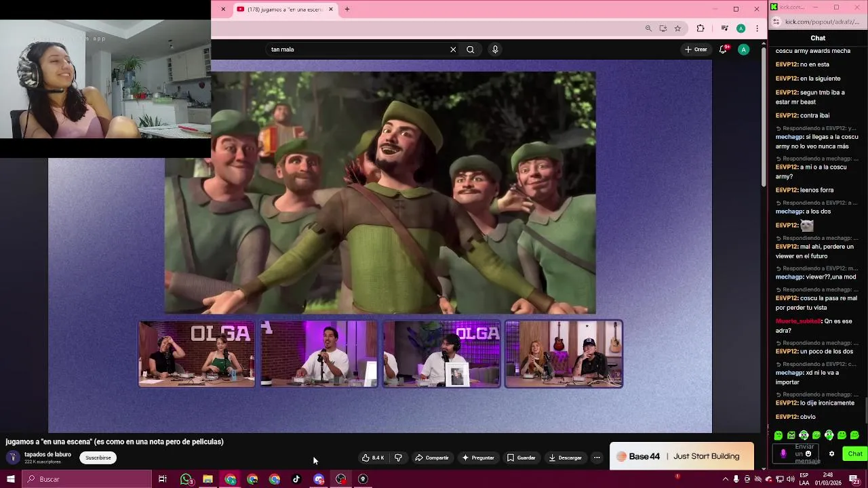Image resolution: width=868 pixels, height=488 pixels.
Task: Open Kick chat settings gear
Action: pyautogui.click(x=832, y=454)
